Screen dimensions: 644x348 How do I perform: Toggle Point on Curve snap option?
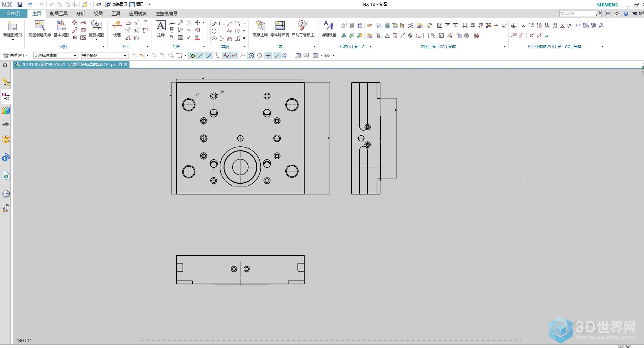[x=277, y=56]
